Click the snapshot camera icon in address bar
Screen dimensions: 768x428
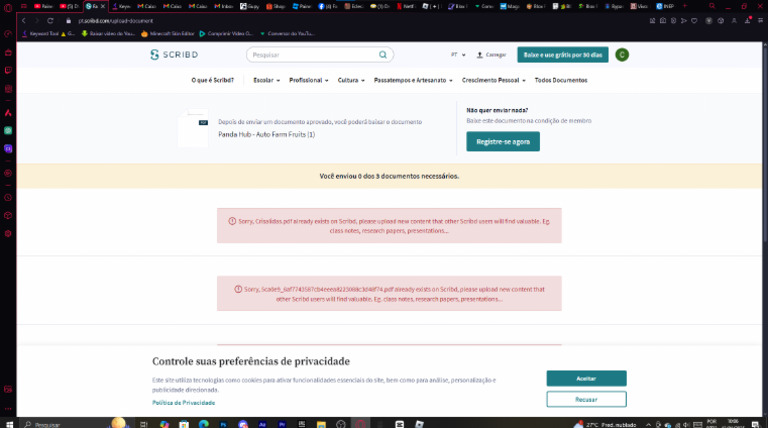click(x=663, y=21)
